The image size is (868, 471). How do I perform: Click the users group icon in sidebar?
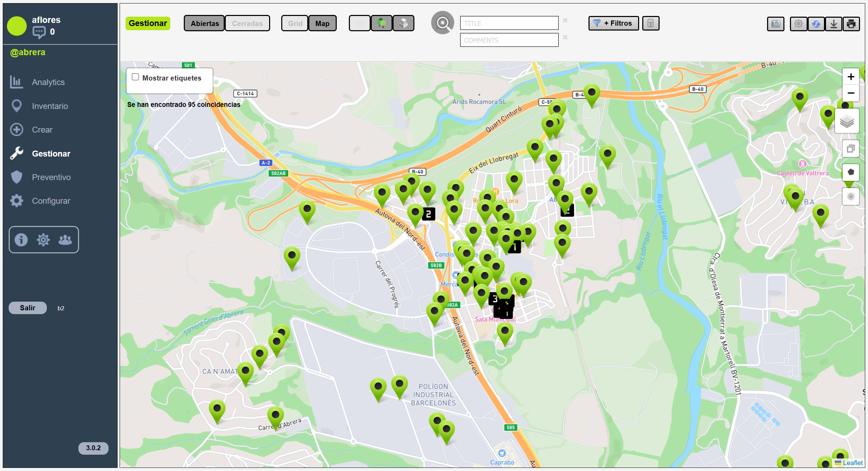coord(65,240)
